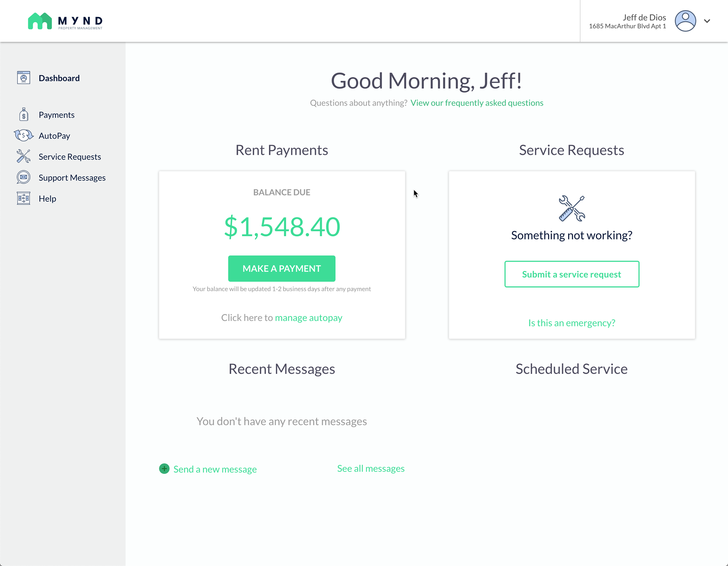Open the Payments menu item
728x566 pixels.
tap(57, 115)
